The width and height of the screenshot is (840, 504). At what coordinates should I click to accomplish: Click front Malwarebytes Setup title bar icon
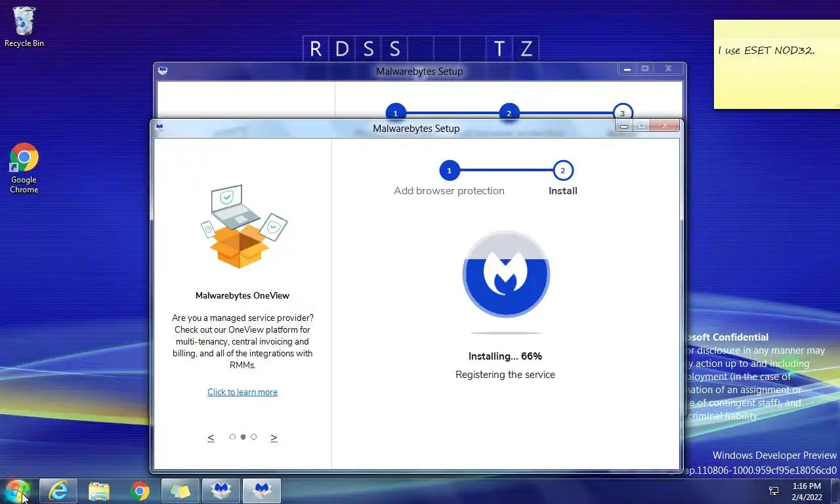[159, 128]
